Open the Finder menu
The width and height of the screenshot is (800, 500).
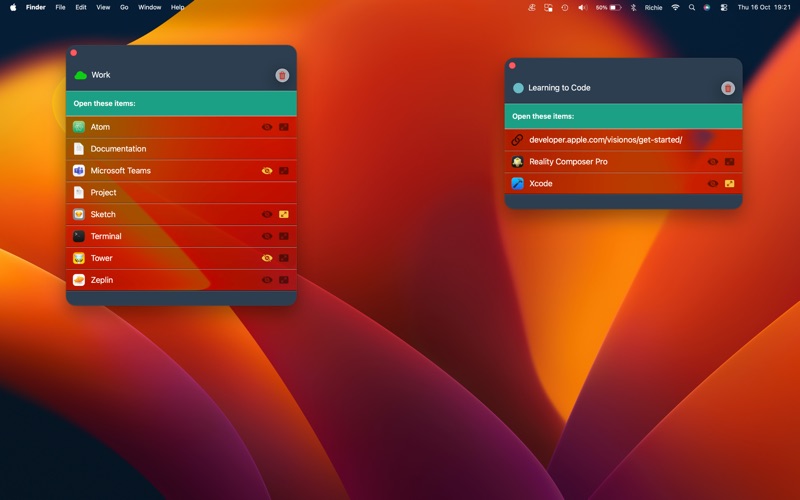(x=36, y=8)
